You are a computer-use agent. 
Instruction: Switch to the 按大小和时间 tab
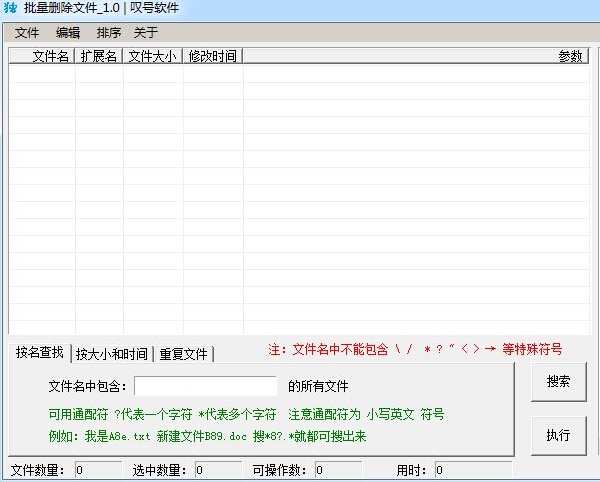point(112,354)
